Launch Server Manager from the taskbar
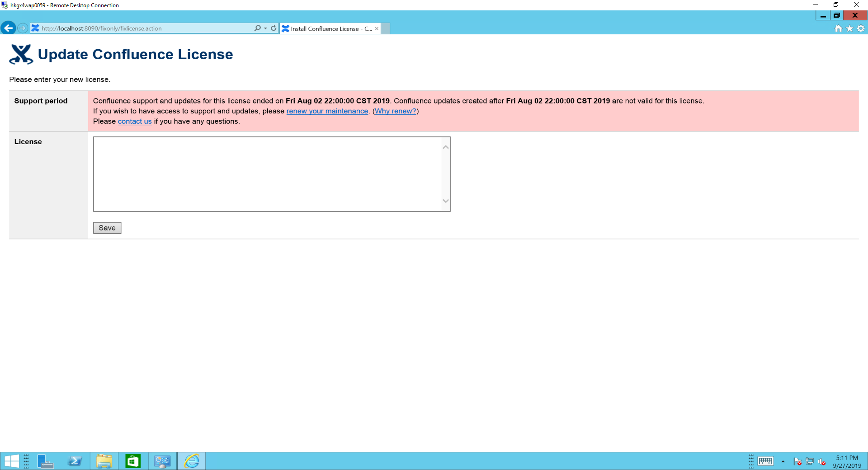 click(45, 461)
